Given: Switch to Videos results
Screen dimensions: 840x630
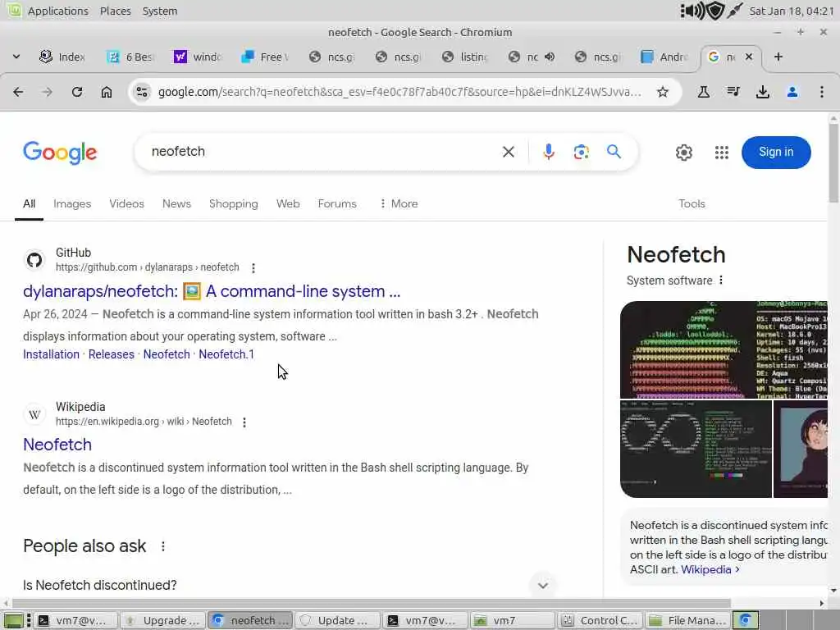Looking at the screenshot, I should [x=126, y=203].
